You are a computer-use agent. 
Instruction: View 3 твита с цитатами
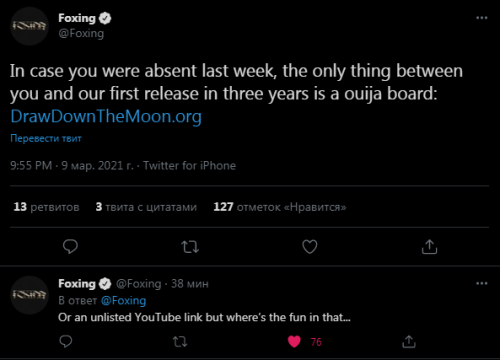pos(146,207)
